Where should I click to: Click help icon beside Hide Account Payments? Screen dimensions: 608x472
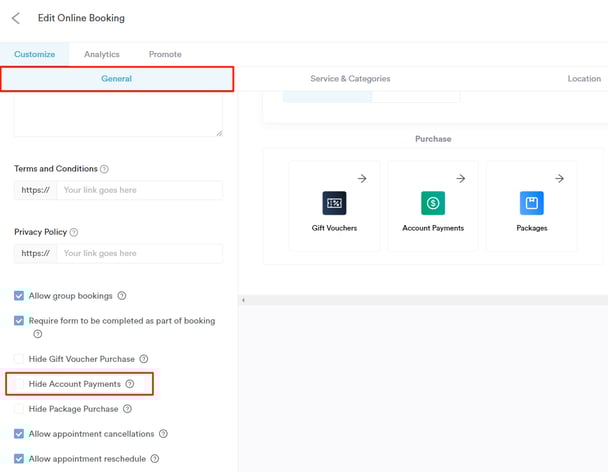[130, 384]
